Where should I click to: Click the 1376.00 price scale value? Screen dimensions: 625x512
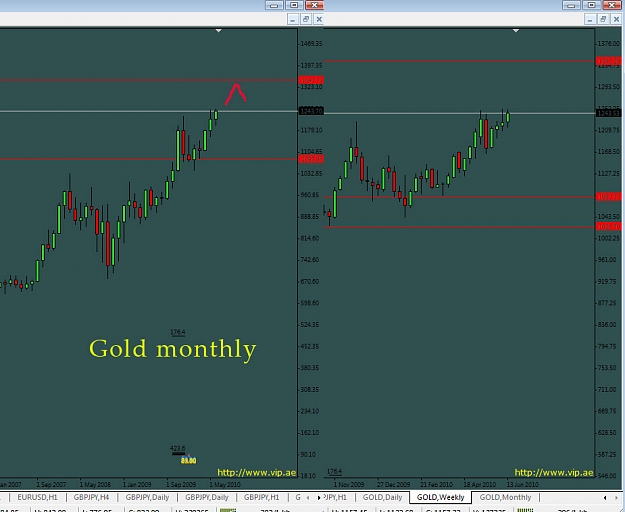pos(609,43)
